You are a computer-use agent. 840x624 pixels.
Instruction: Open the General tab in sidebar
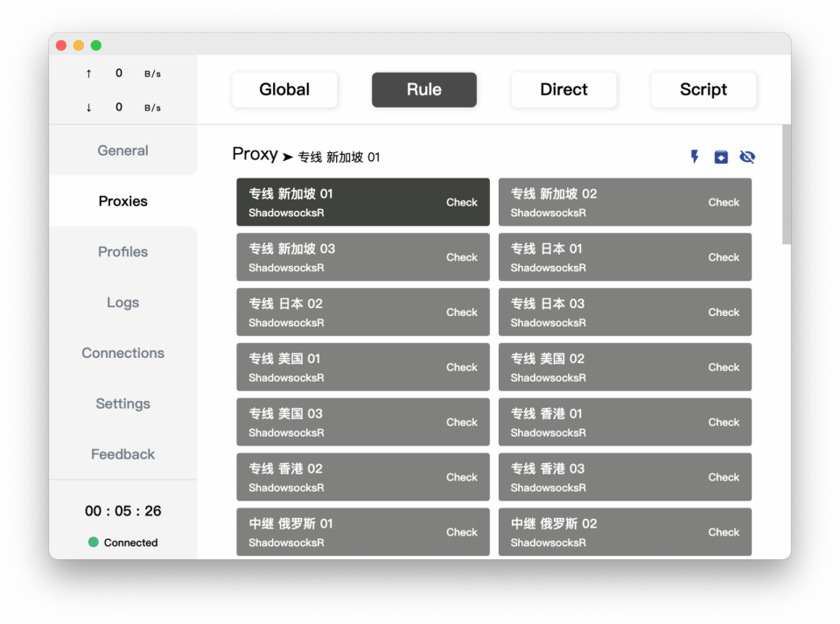(122, 151)
